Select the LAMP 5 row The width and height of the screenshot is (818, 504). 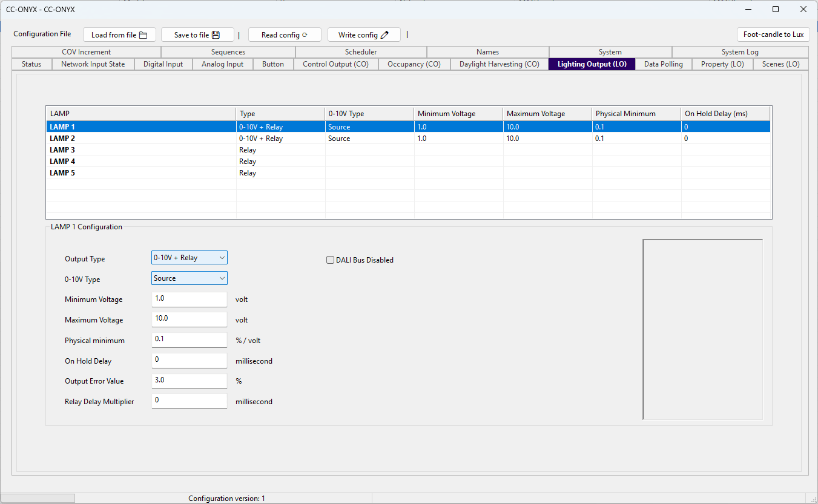(408, 173)
